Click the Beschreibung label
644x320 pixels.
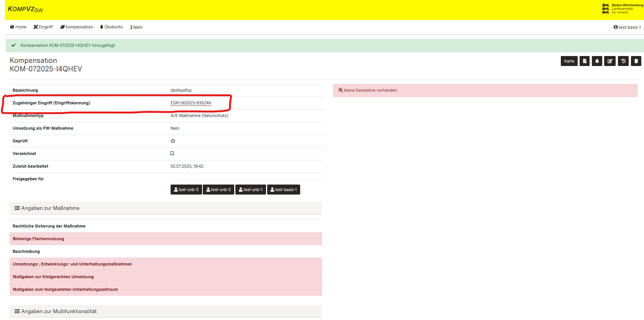pyautogui.click(x=26, y=251)
